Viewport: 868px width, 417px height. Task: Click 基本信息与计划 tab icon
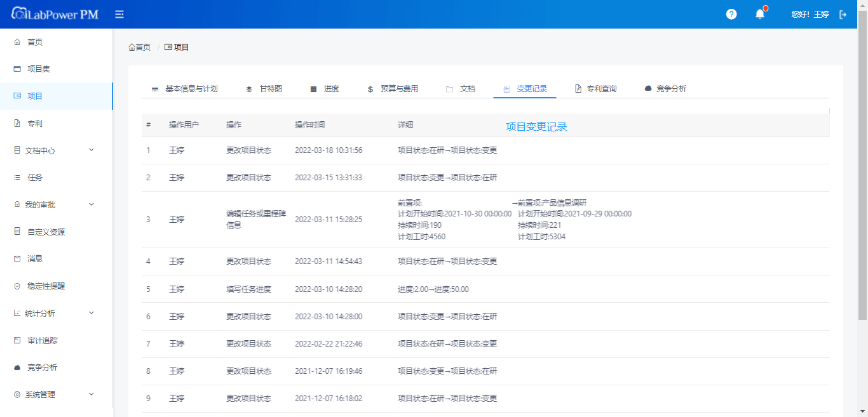tap(154, 89)
